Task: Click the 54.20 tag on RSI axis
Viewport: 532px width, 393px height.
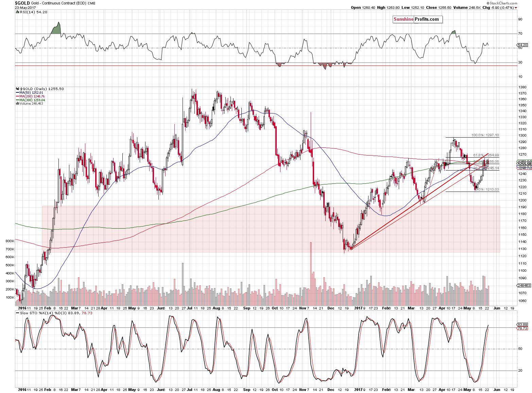Action: 522,45
